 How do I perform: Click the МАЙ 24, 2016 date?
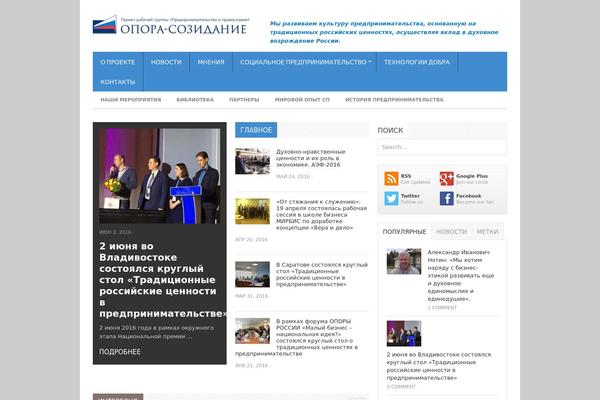click(293, 176)
